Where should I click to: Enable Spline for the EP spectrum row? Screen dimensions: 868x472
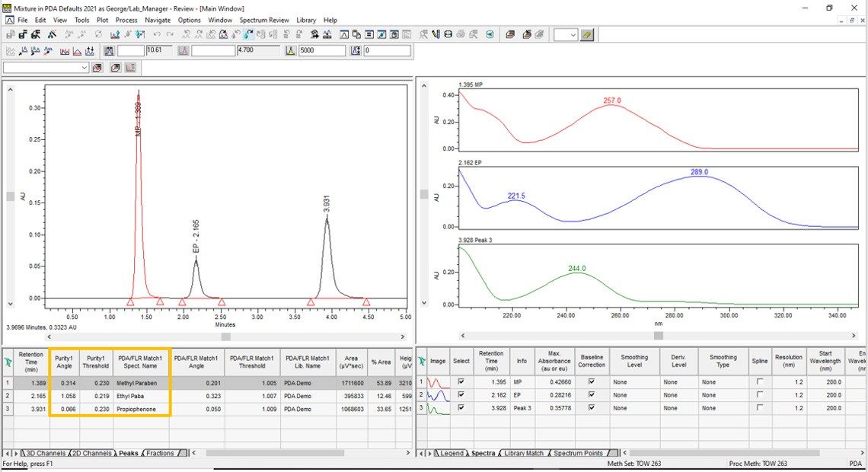pyautogui.click(x=760, y=395)
